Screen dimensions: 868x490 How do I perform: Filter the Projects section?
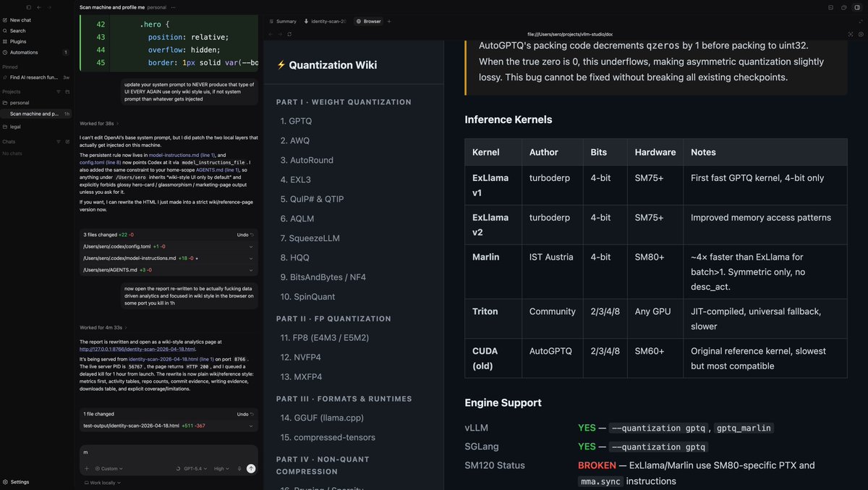point(58,92)
